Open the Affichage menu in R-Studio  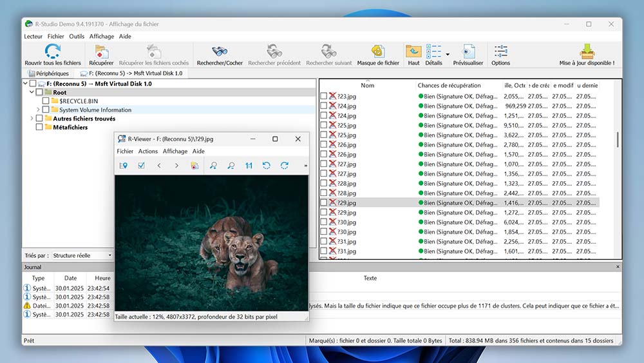102,36
